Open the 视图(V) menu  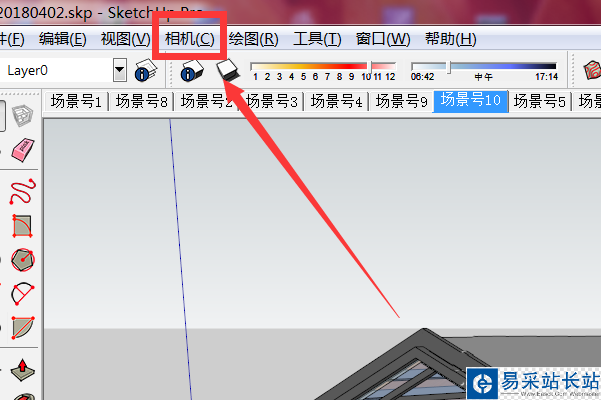[126, 39]
